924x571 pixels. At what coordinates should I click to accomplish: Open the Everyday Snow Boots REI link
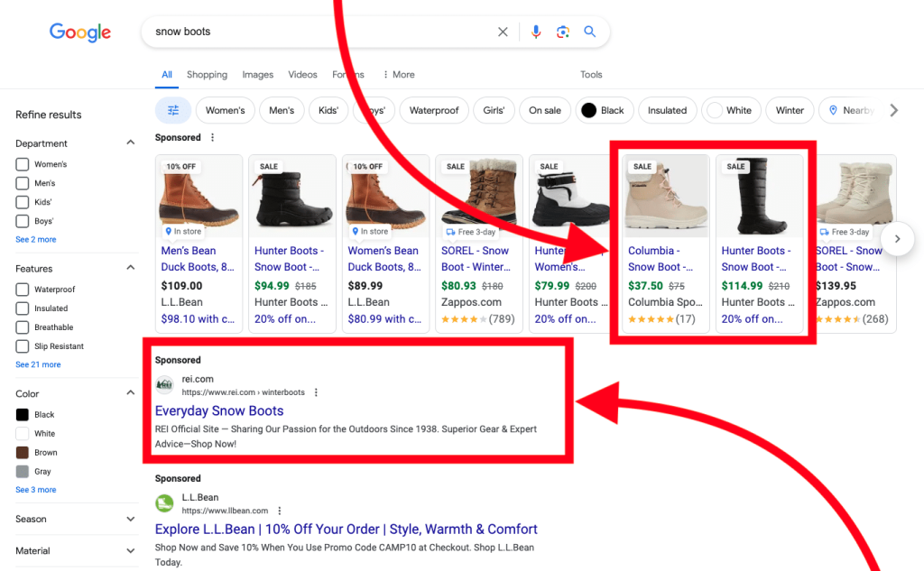click(219, 411)
